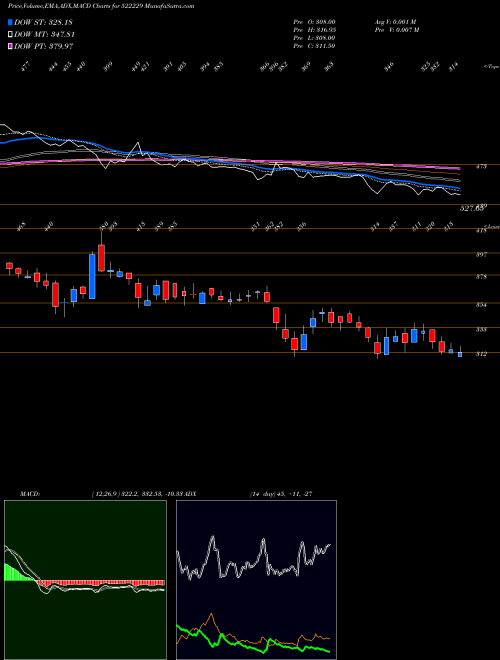Screen dimensions: 500x660
Task: Click the chart title mentioning MunafaSutra.com
Action: (101, 7)
